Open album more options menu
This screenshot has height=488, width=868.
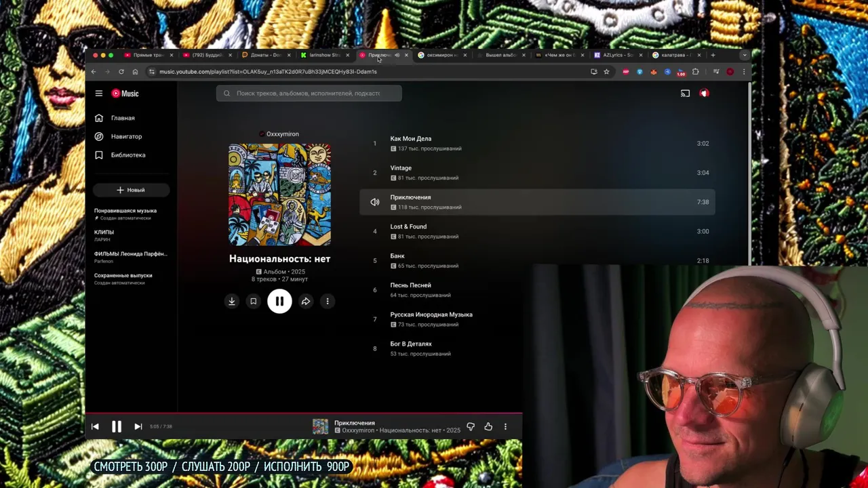coord(328,302)
